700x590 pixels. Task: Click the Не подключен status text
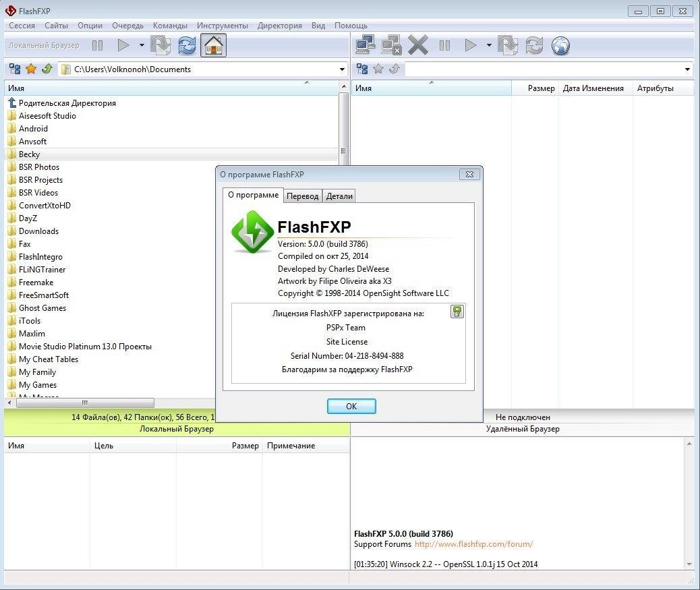tap(523, 417)
